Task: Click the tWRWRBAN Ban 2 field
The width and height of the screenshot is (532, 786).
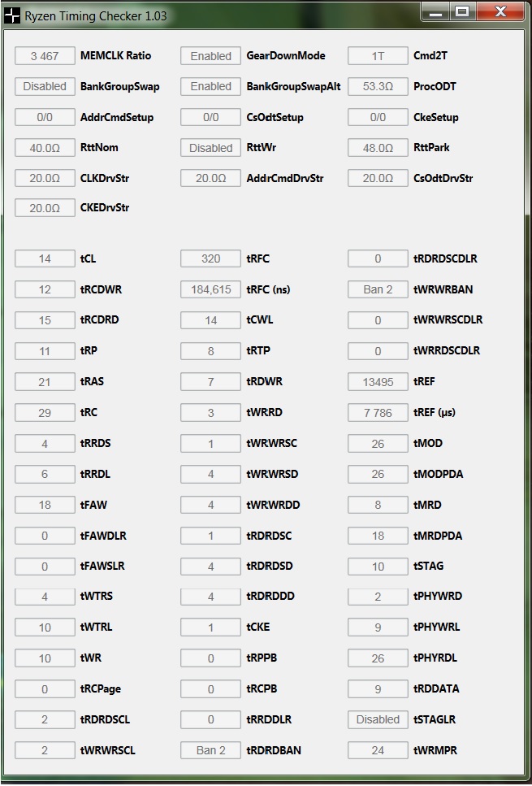Action: 378,289
